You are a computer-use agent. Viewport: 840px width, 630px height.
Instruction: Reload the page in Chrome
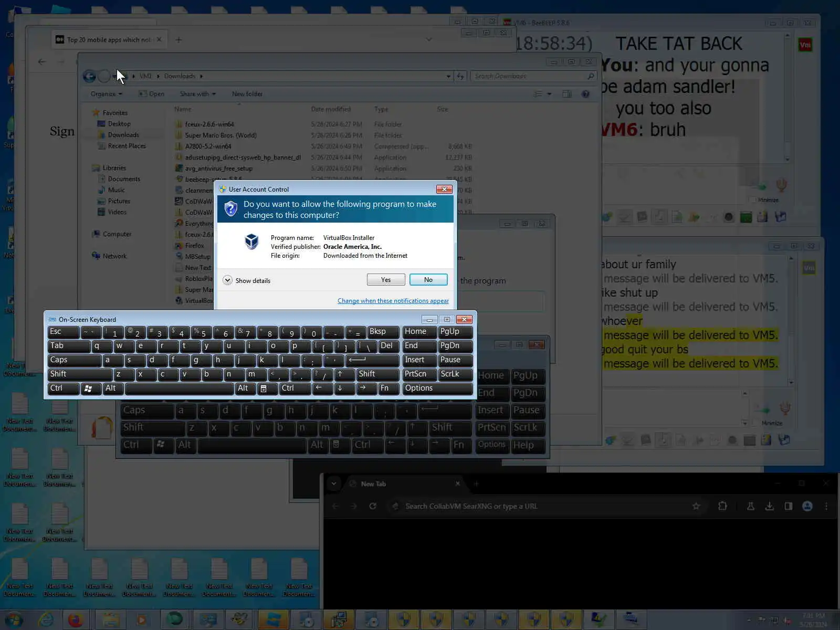373,506
